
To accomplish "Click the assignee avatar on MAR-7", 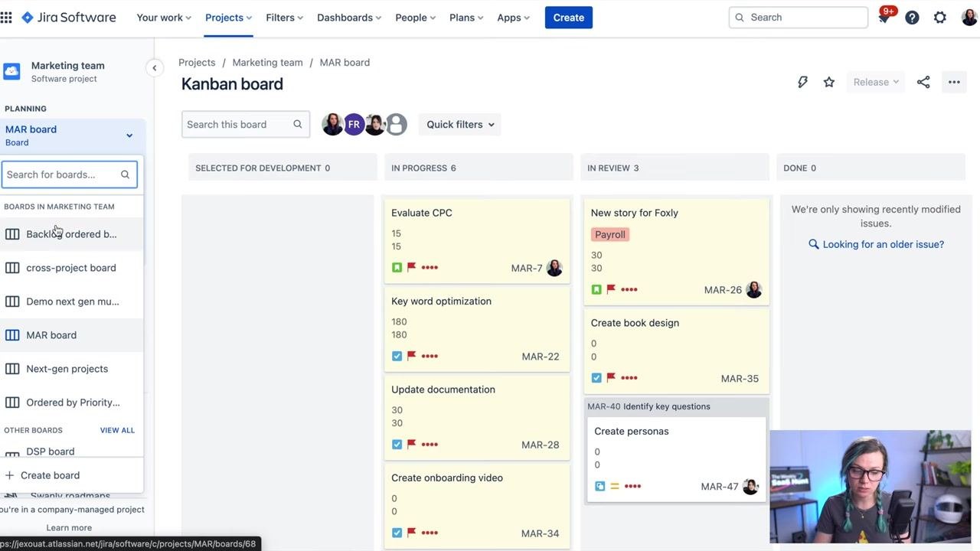I will (554, 268).
